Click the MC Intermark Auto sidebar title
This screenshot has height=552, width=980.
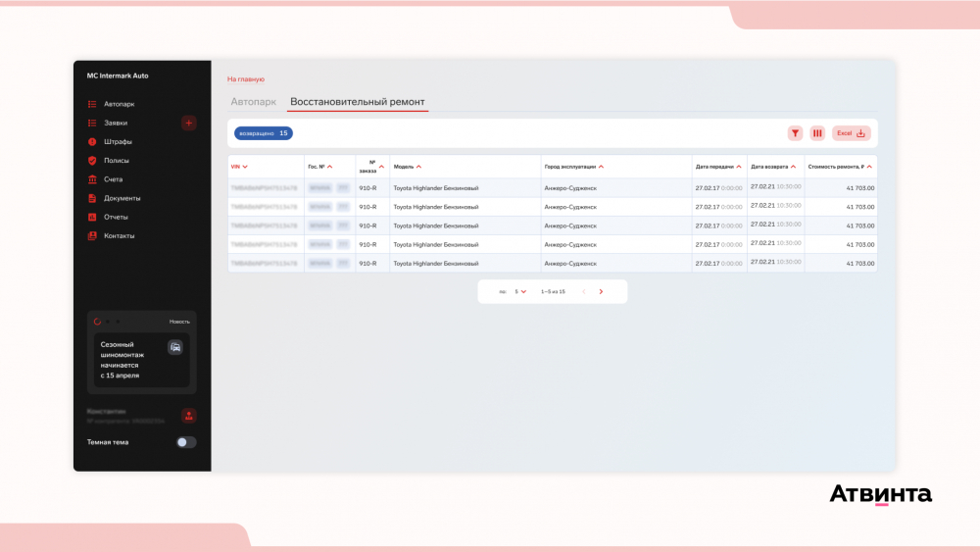118,75
